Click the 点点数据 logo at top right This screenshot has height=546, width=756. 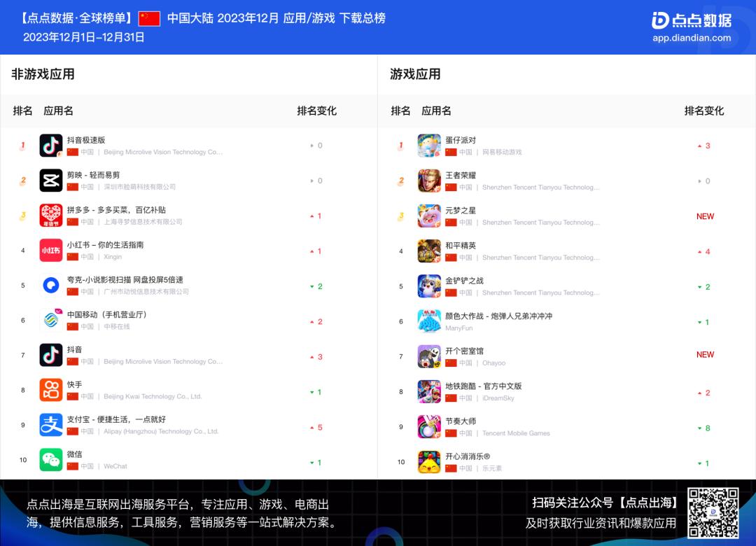coord(693,21)
